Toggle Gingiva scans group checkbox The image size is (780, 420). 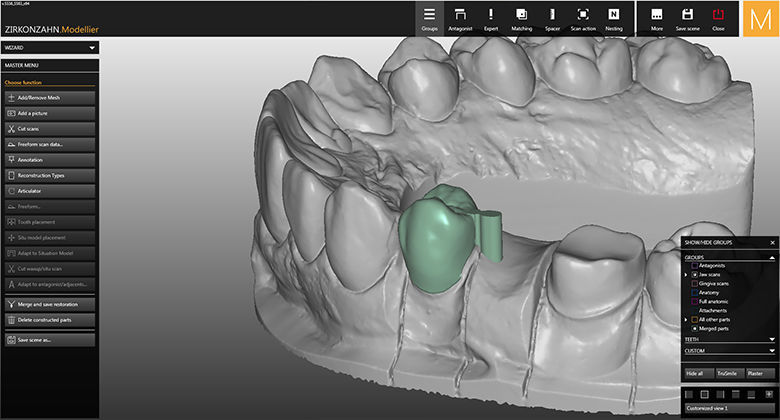click(x=694, y=284)
